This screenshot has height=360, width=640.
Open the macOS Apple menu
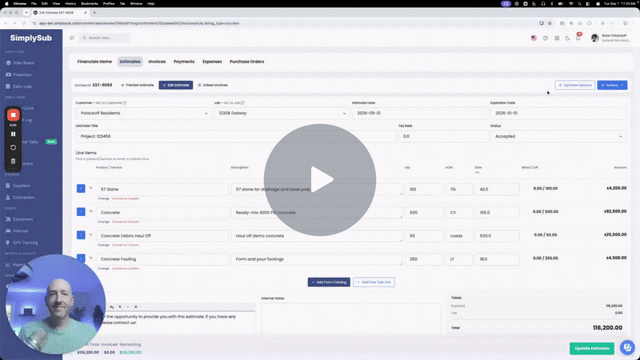pos(7,4)
